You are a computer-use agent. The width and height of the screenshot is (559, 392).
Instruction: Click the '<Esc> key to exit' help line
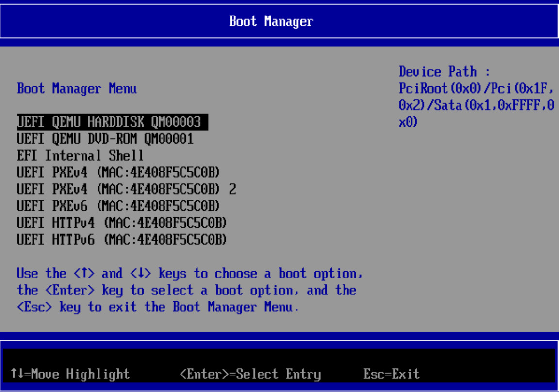click(x=158, y=307)
